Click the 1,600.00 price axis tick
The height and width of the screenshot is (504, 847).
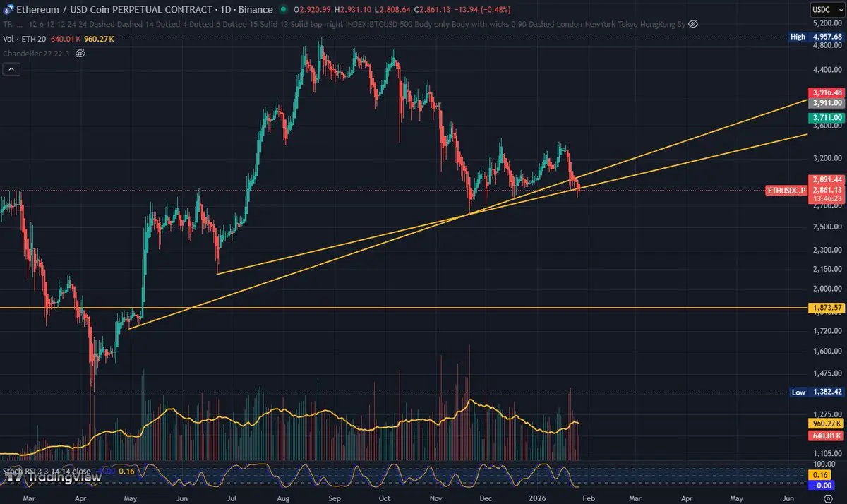[826, 351]
